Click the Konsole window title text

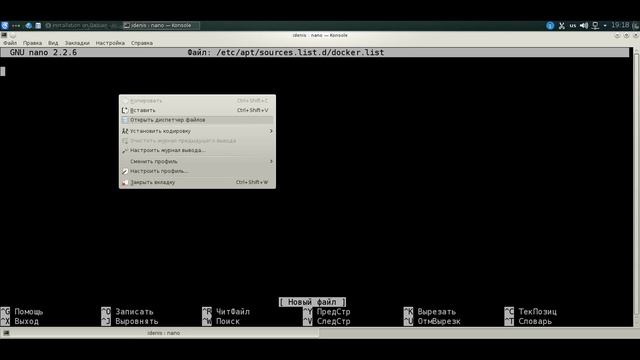click(320, 36)
